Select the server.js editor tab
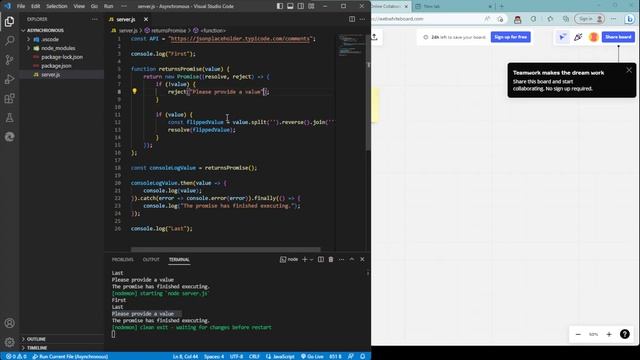Screen dimensions: 640x360 pyautogui.click(x=126, y=19)
